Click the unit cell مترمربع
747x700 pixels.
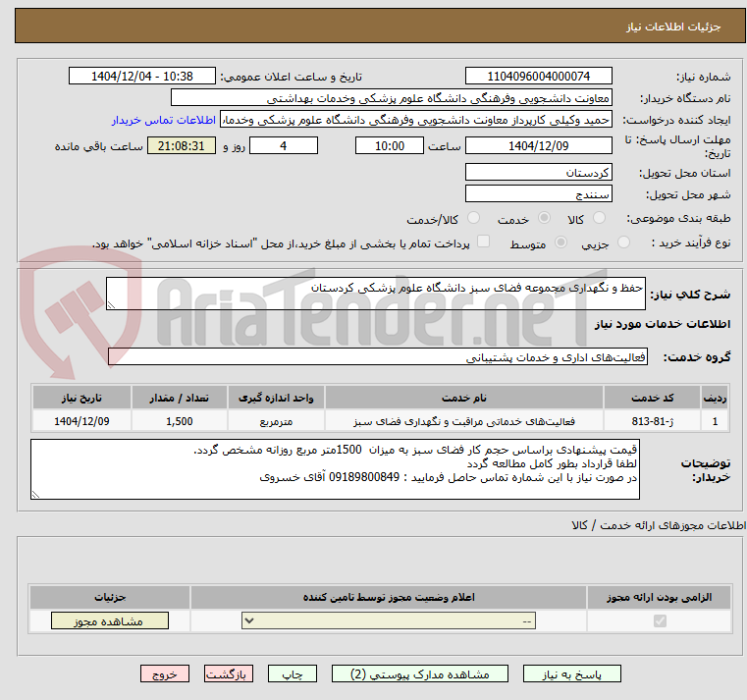coord(276,422)
